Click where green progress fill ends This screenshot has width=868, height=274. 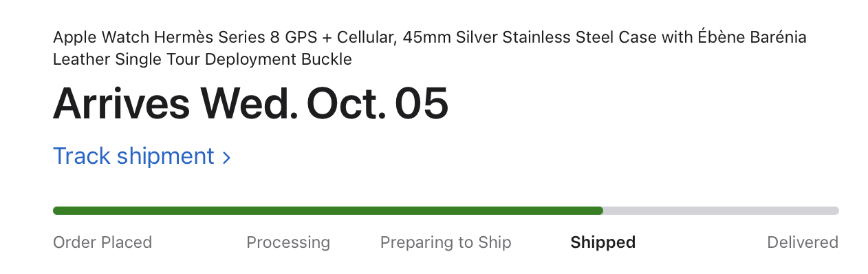pos(602,211)
